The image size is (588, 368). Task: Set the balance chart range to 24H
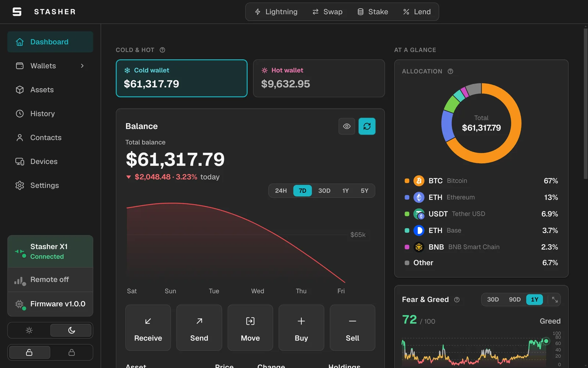pyautogui.click(x=281, y=191)
